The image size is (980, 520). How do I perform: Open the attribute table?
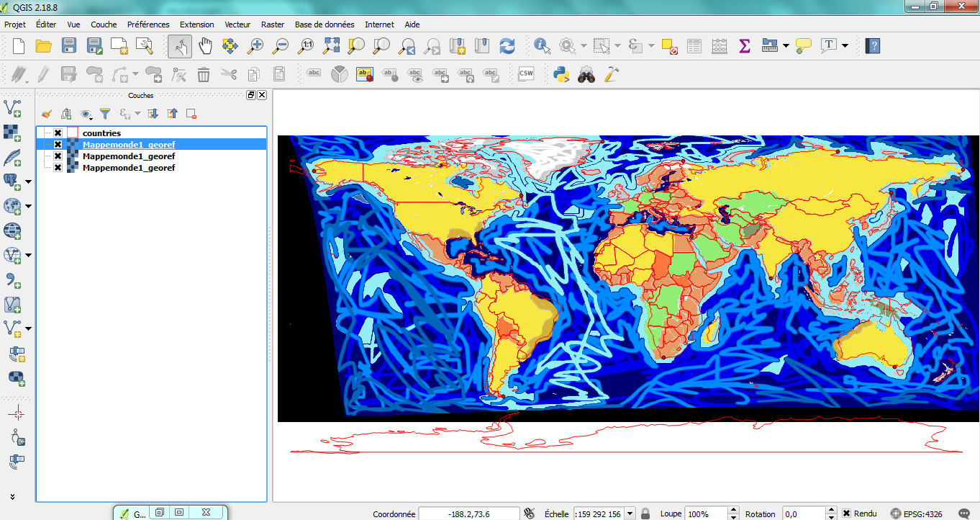click(694, 46)
